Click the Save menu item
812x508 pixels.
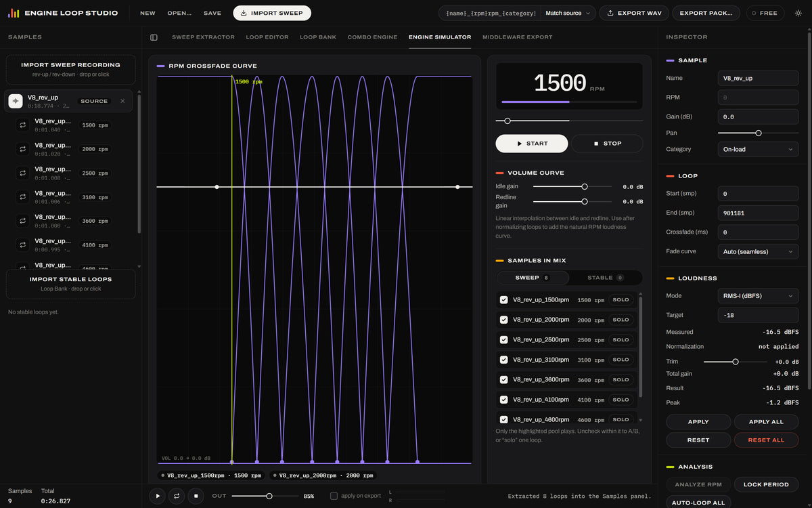pyautogui.click(x=212, y=13)
